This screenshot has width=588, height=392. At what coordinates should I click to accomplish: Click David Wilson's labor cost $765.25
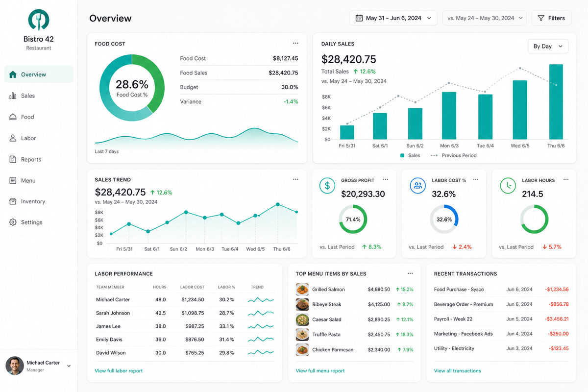193,352
